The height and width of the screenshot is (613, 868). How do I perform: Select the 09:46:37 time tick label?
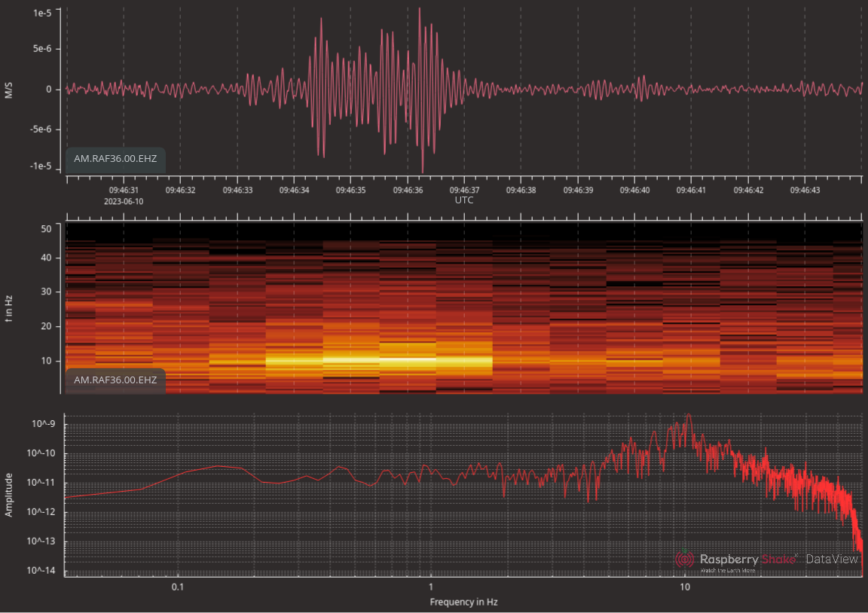point(464,191)
